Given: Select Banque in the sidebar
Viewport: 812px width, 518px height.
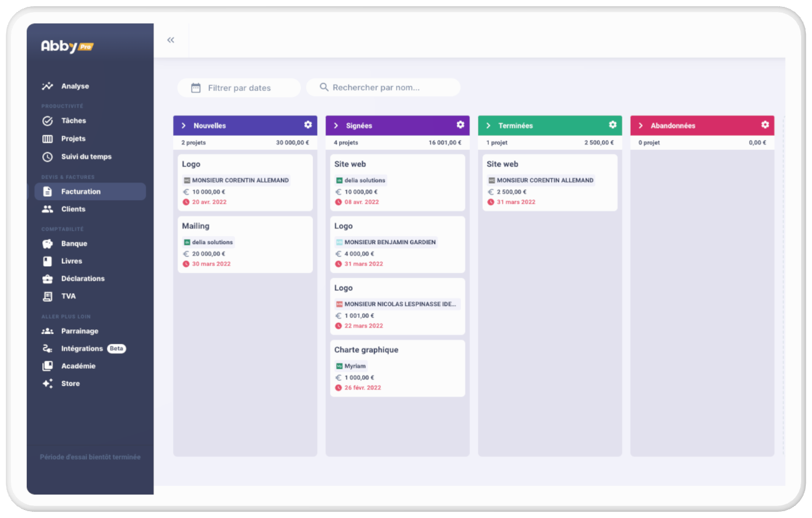Looking at the screenshot, I should [x=74, y=244].
